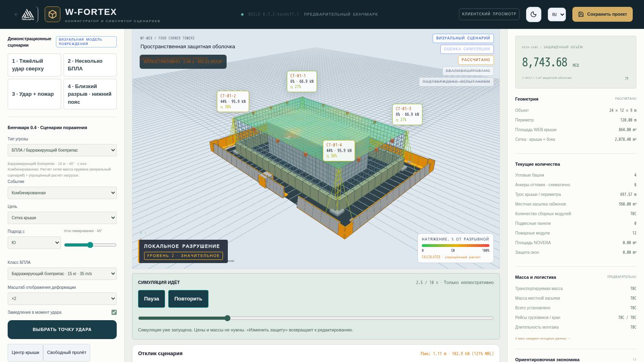Click Повторить to replay simulation
The width and height of the screenshot is (644, 362).
(x=188, y=299)
